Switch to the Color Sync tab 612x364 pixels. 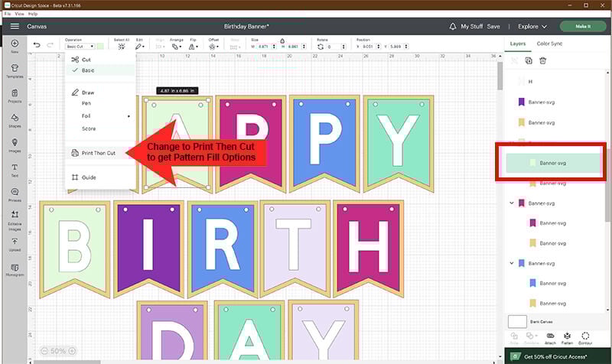click(549, 44)
